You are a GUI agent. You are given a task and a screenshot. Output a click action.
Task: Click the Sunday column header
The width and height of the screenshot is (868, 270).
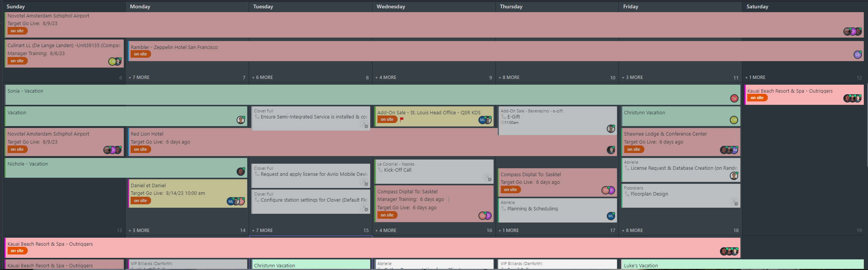pos(16,6)
